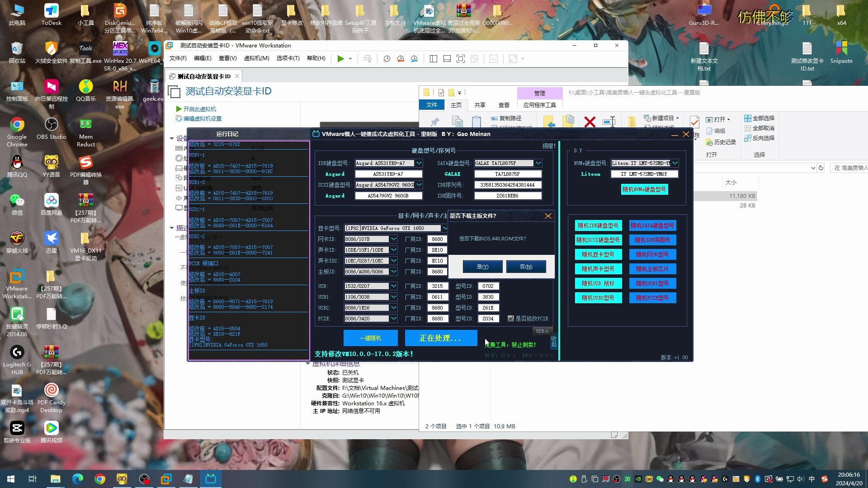Expand the USB1 dropdown showing 1106/3038
The height and width of the screenshot is (488, 868).
tap(394, 297)
